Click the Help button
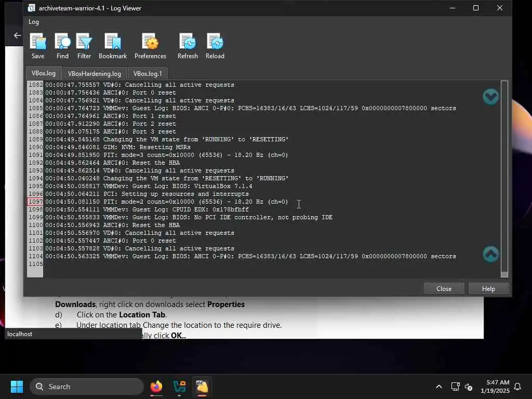 [488, 289]
